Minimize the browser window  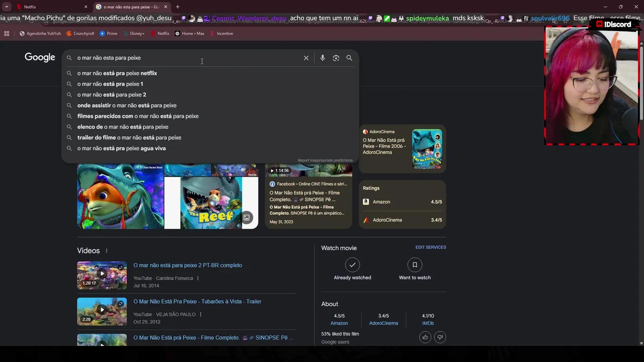605,7
